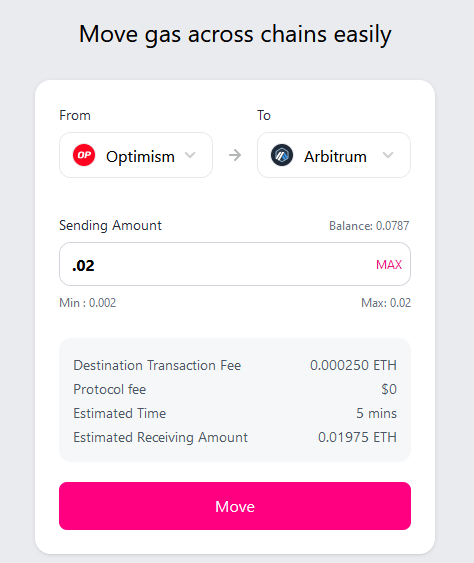Image resolution: width=474 pixels, height=563 pixels.
Task: Select the Destination Transaction Fee row
Action: 235,366
